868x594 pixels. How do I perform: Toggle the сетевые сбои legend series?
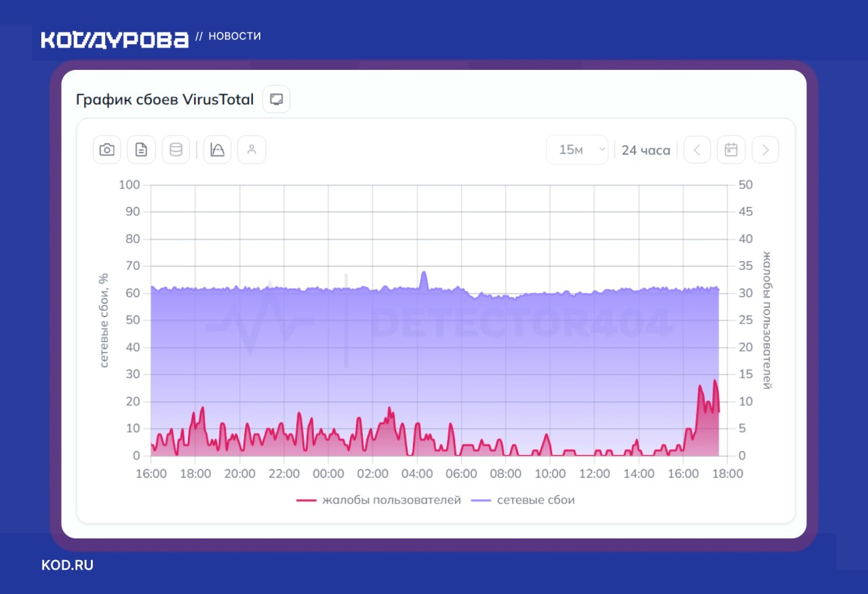click(x=523, y=500)
